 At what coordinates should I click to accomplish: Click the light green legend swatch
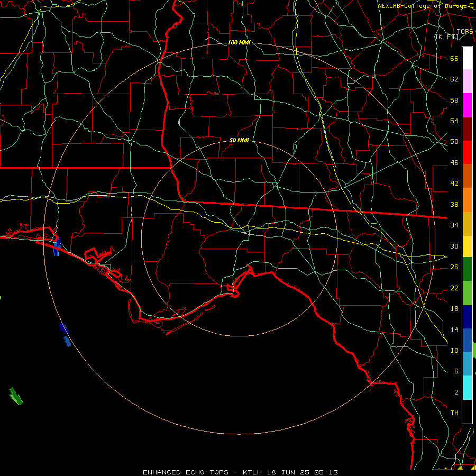(467, 293)
